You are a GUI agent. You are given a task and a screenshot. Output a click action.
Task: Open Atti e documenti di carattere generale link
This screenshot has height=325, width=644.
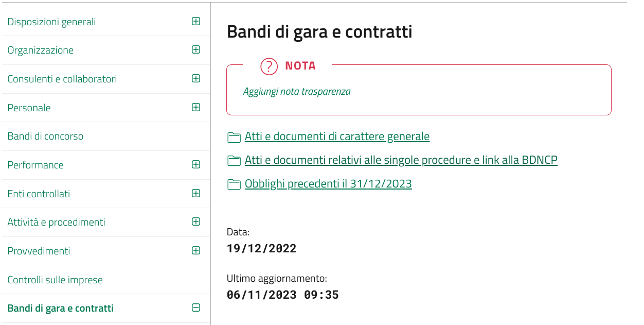click(337, 136)
